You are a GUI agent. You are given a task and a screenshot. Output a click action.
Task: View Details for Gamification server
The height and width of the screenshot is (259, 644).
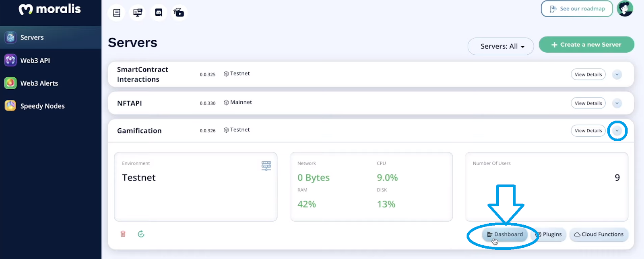click(x=588, y=131)
